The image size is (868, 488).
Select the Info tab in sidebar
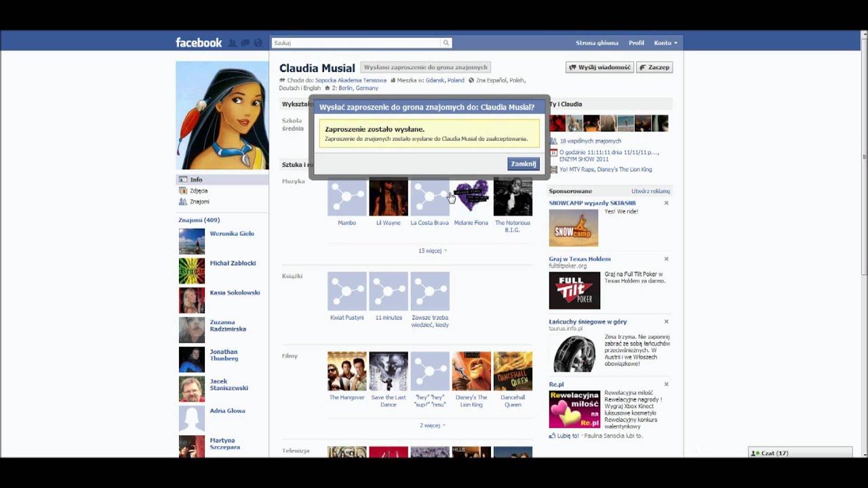(222, 180)
